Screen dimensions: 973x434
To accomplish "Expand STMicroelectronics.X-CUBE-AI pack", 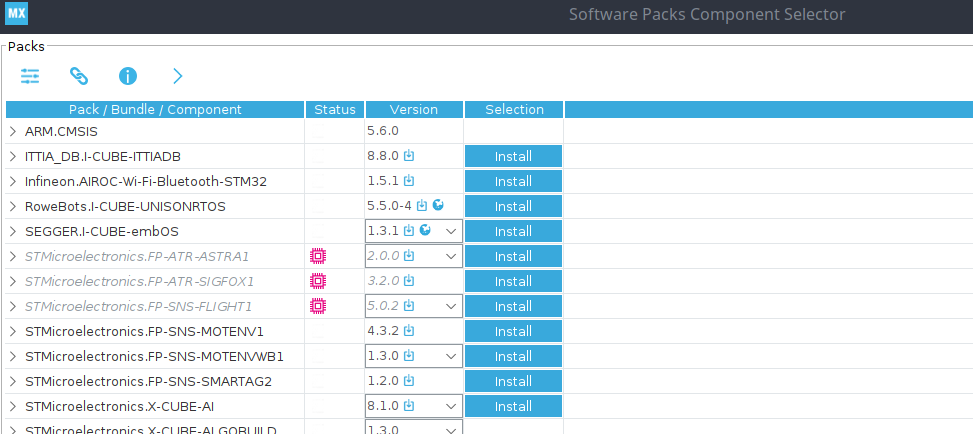I will [x=12, y=407].
